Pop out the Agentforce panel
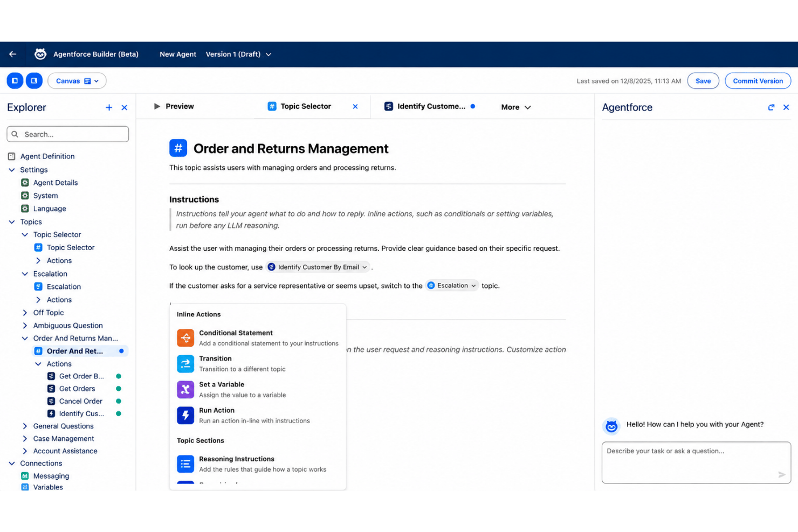 pos(771,107)
